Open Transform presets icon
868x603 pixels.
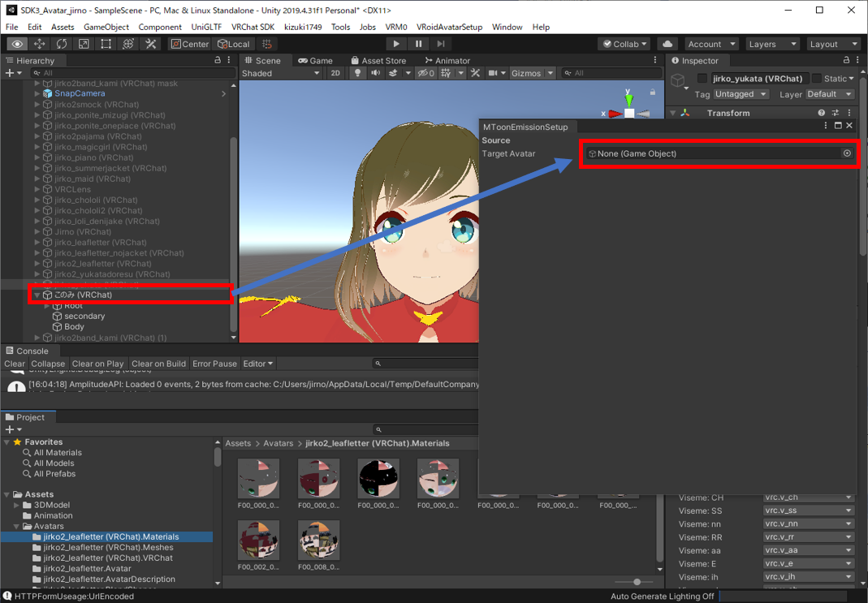[835, 113]
